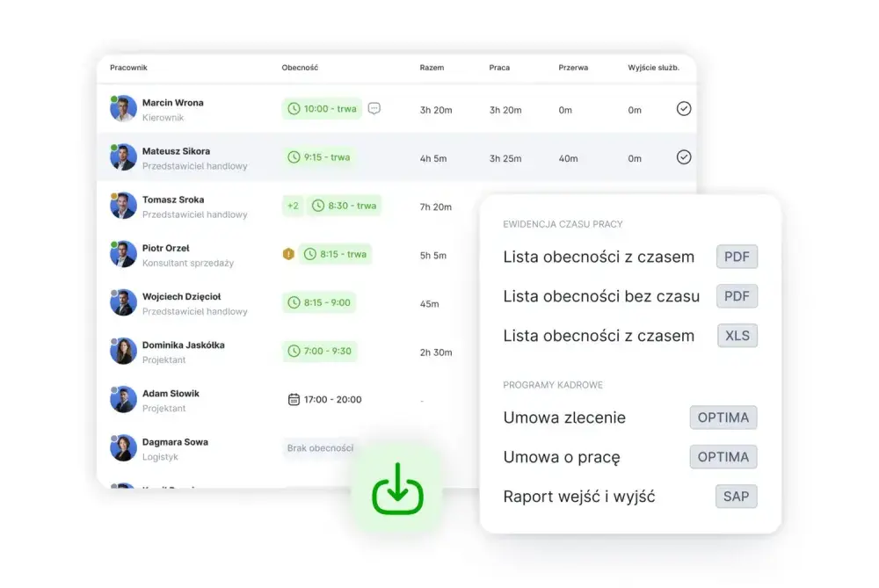
Task: Click the Brak obecności badge for Dagmara Sowa
Action: pos(320,448)
